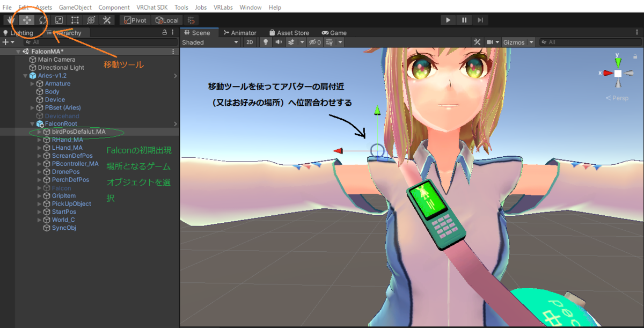Select the Hand (view) tool
Screen dimensions: 644x328
click(11, 20)
